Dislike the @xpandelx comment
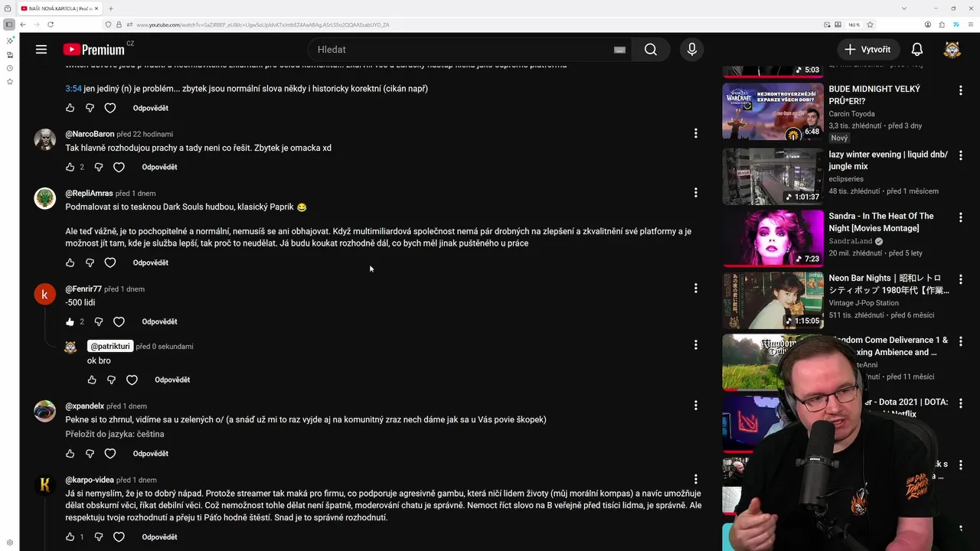Screen dimensions: 980x551 pos(90,453)
